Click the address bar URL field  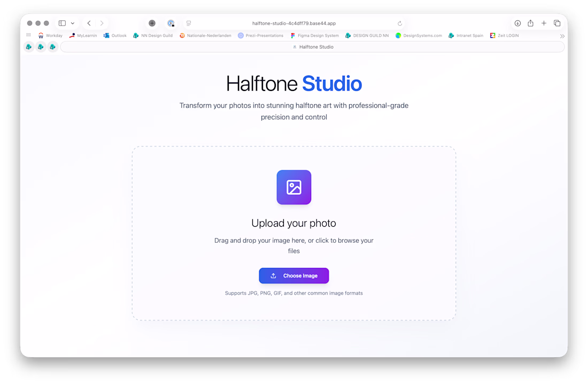pos(294,24)
